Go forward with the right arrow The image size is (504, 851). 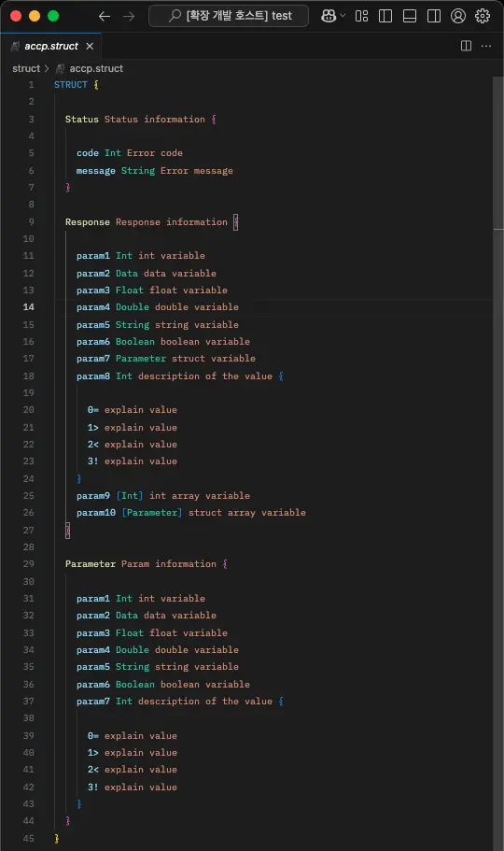(129, 16)
